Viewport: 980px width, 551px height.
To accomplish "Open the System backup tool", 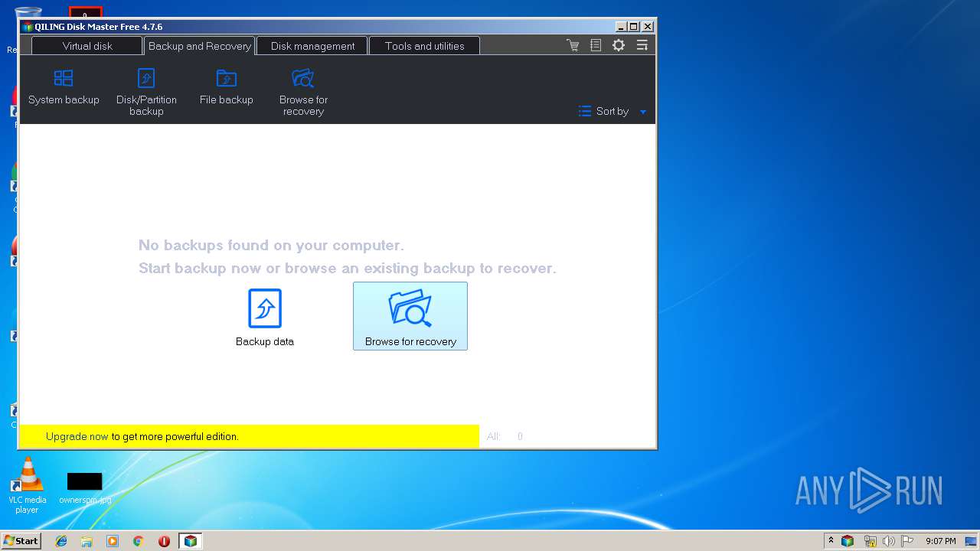I will [x=64, y=86].
